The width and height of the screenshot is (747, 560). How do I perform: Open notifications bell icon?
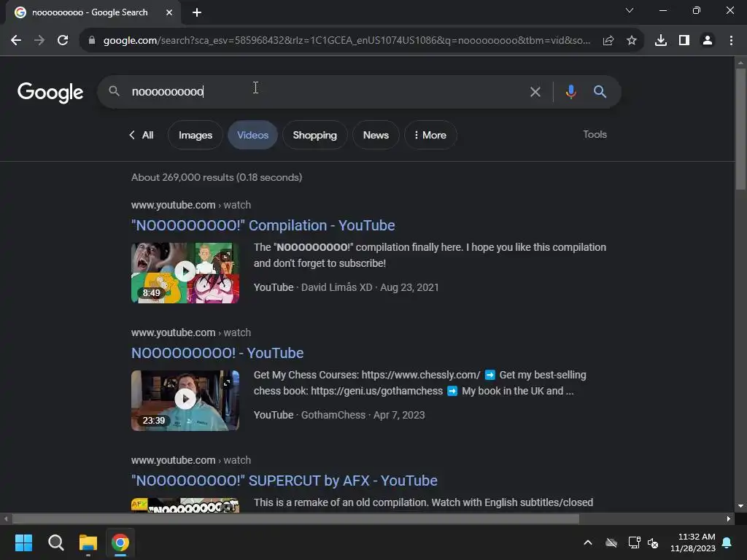tap(727, 542)
